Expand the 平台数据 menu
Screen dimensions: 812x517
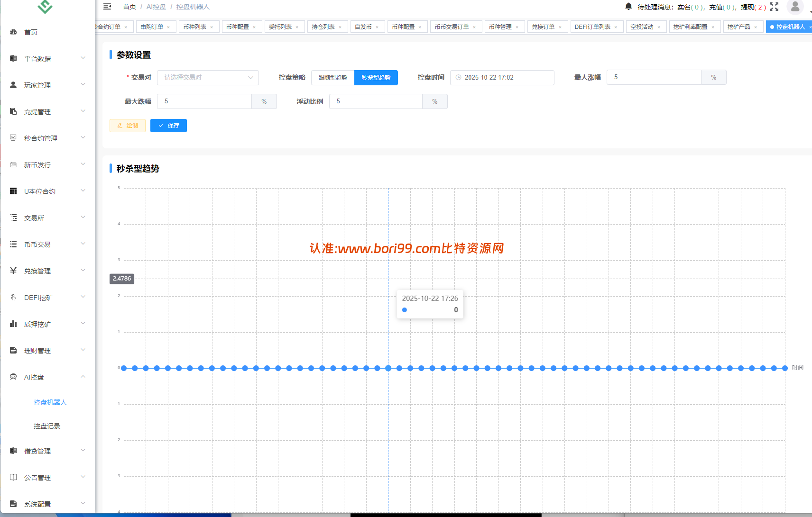pyautogui.click(x=83, y=58)
